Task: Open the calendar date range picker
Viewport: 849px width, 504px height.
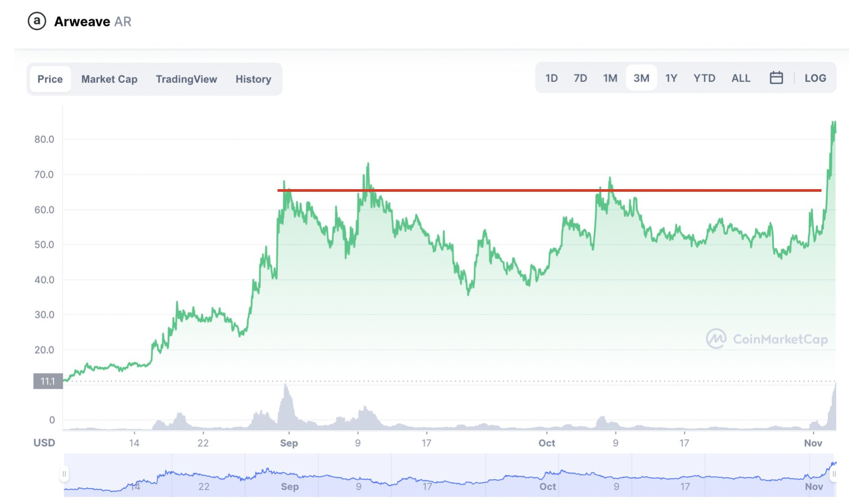Action: coord(776,78)
